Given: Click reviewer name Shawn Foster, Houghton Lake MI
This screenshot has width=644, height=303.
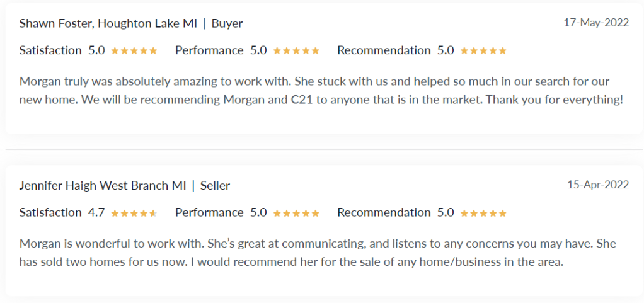Looking at the screenshot, I should point(108,23).
